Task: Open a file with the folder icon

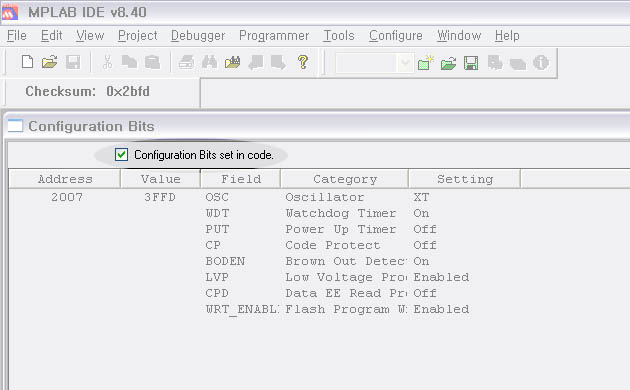Action: (x=49, y=62)
